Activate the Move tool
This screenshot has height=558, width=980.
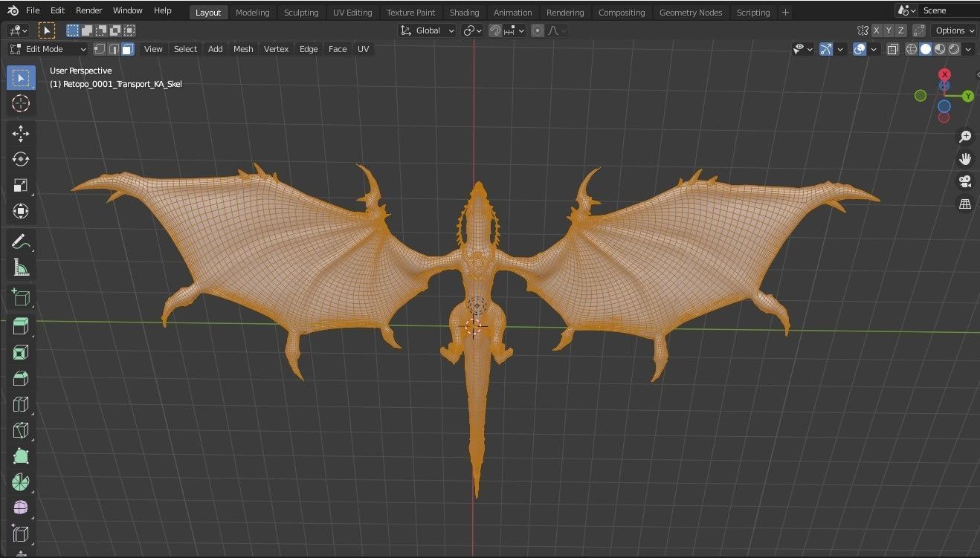pos(21,134)
